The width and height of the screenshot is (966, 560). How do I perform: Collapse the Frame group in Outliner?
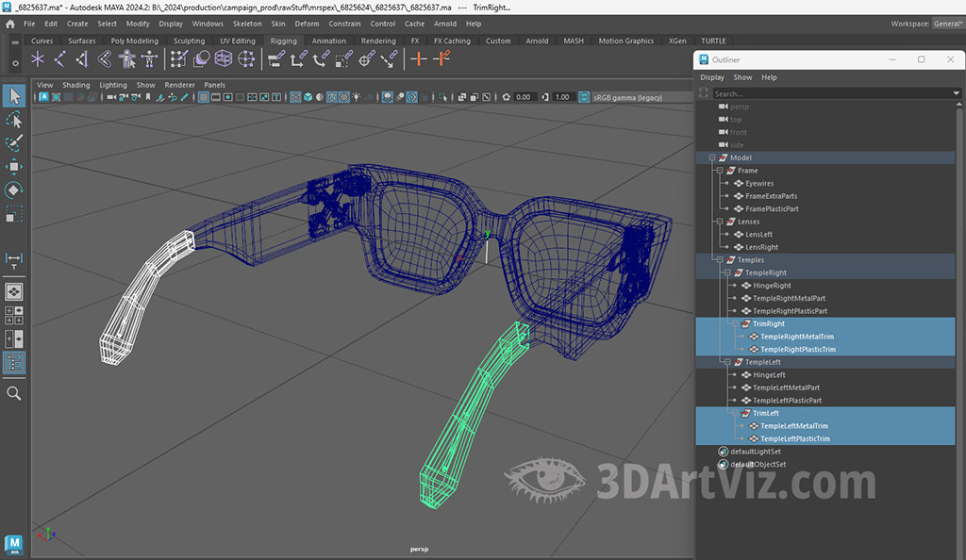(720, 171)
